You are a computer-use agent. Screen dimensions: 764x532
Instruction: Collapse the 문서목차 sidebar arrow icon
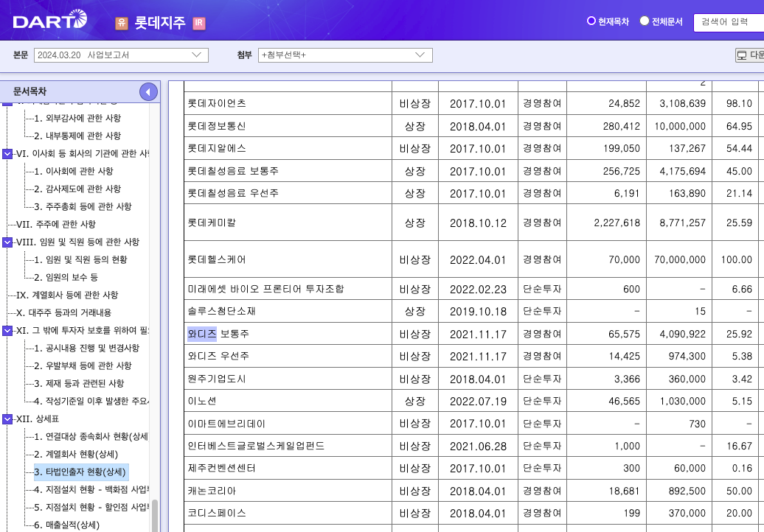[x=147, y=91]
